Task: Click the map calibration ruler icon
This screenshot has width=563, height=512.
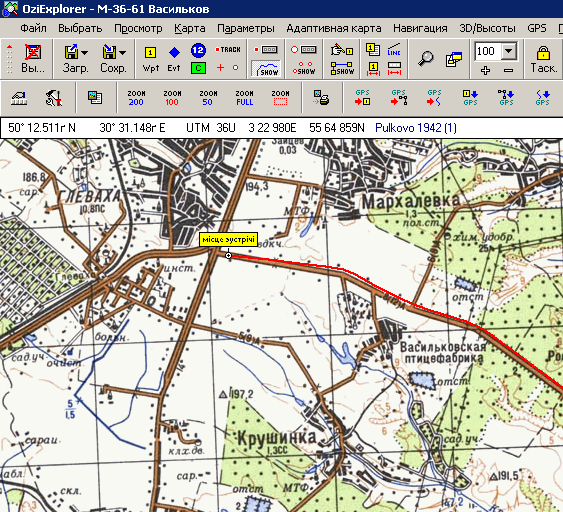Action: click(19, 98)
